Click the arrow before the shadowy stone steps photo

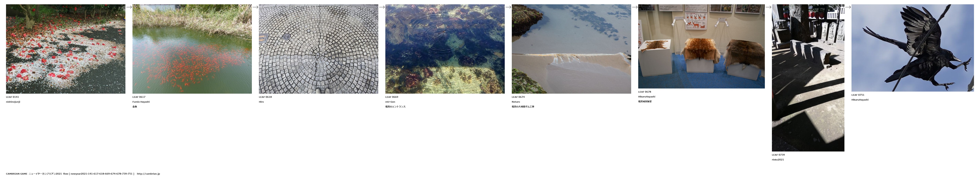[x=768, y=7]
